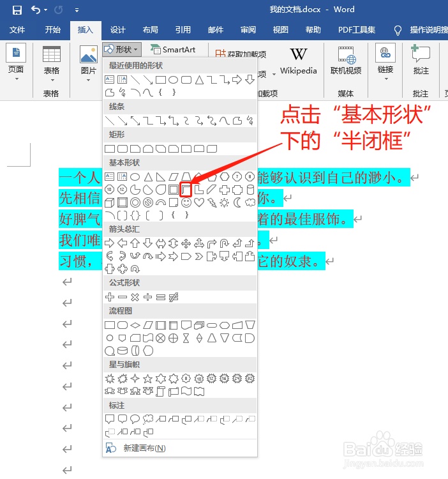The height and width of the screenshot is (479, 448).
Task: Select the parallelogram in 基本形状
Action: click(174, 177)
